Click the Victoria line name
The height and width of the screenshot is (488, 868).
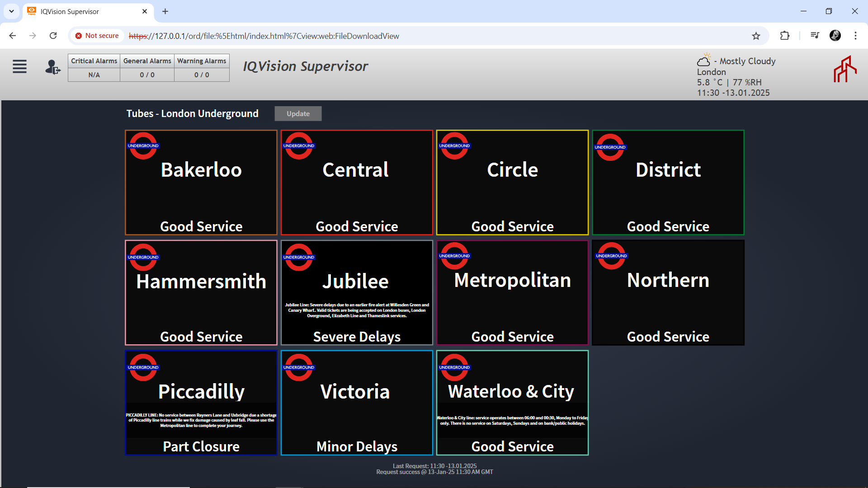click(x=355, y=392)
